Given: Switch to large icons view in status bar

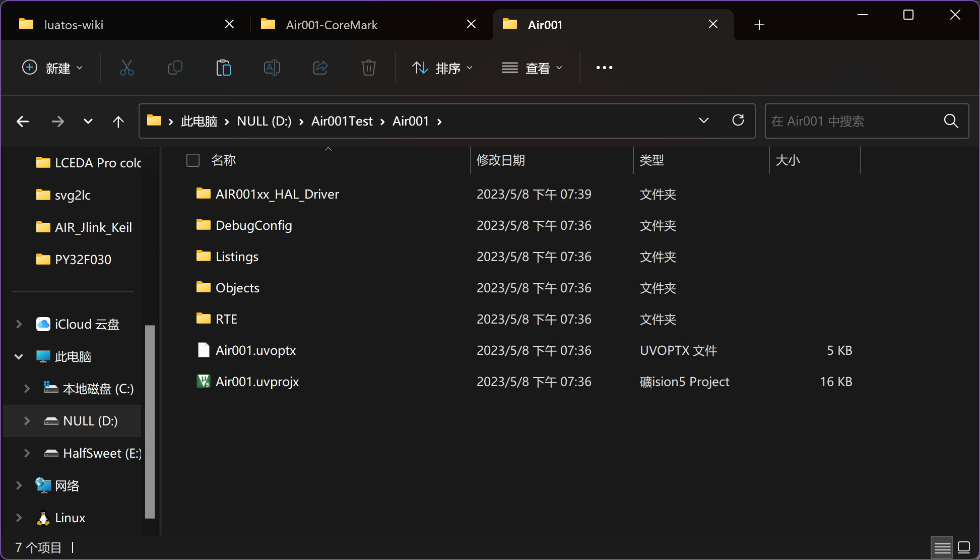Looking at the screenshot, I should click(x=964, y=547).
